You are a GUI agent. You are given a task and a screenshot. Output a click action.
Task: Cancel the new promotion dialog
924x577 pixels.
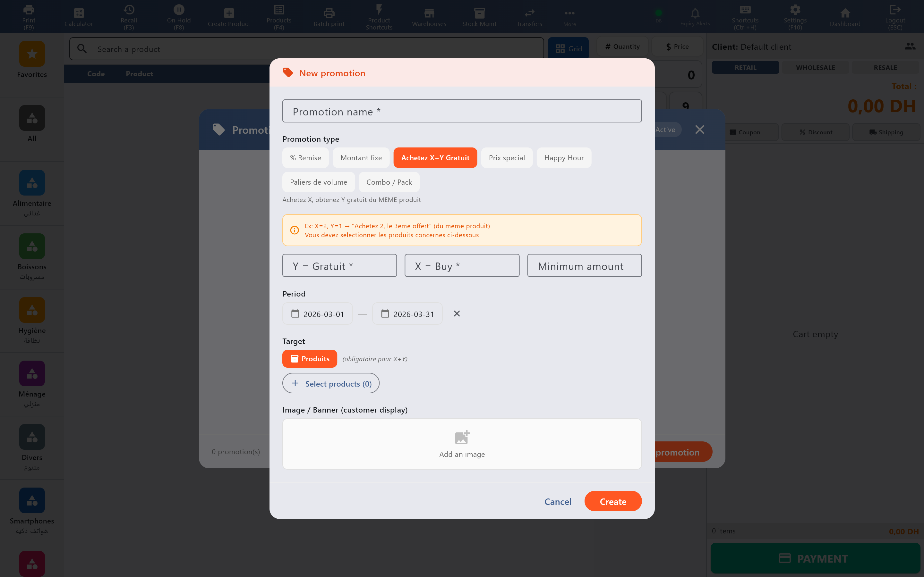point(558,501)
